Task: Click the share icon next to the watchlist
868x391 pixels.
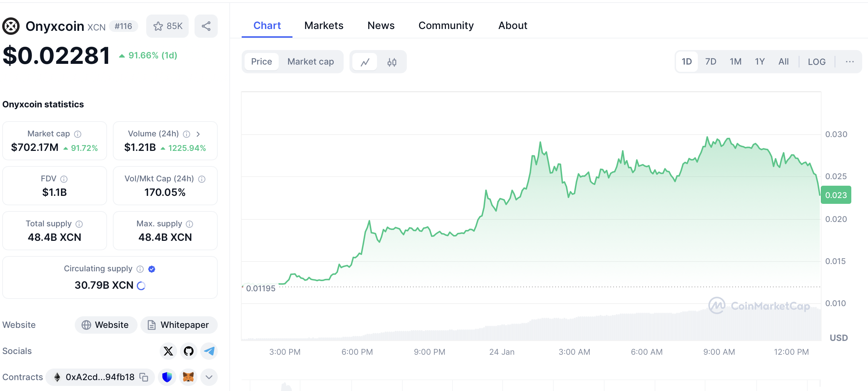Action: [x=206, y=26]
